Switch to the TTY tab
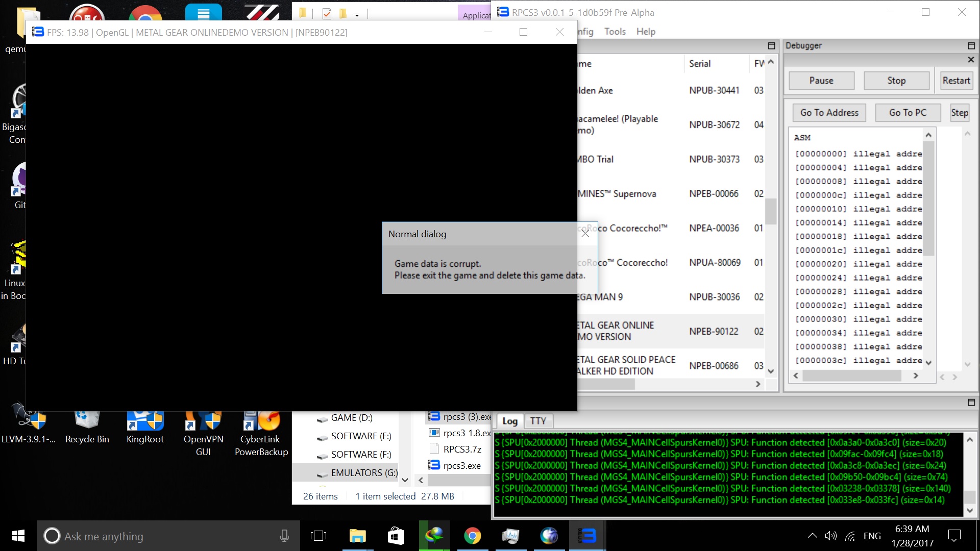The width and height of the screenshot is (980, 551). (537, 421)
